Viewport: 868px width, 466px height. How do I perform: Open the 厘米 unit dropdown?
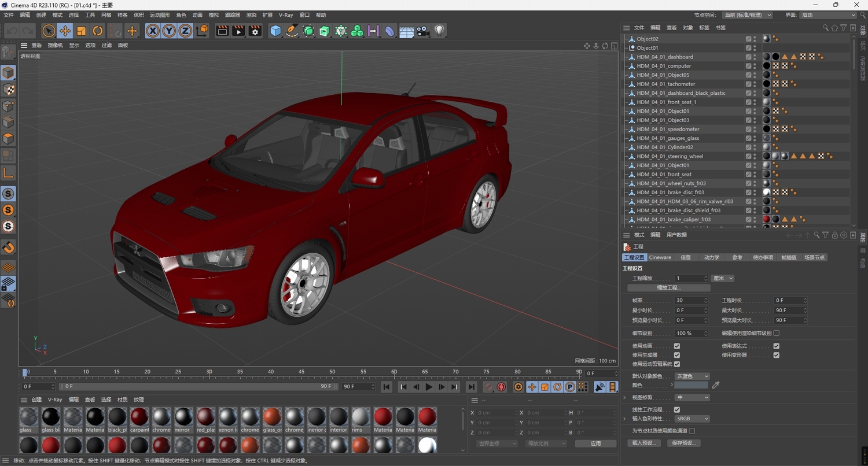pos(722,278)
